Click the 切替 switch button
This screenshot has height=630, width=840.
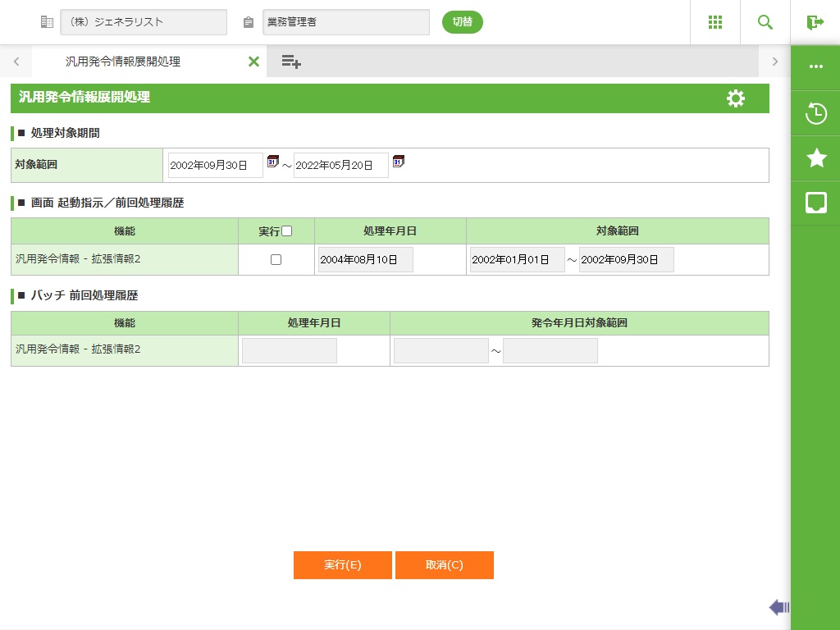pyautogui.click(x=462, y=22)
